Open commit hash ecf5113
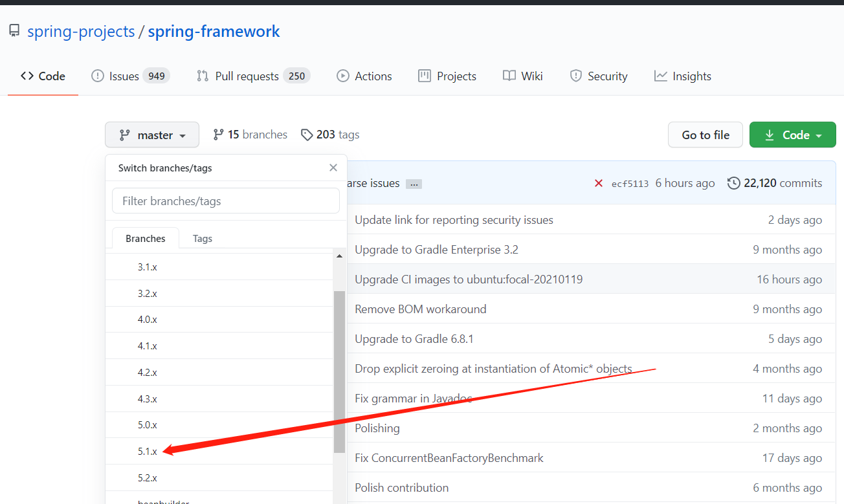This screenshot has width=844, height=504. coord(630,184)
